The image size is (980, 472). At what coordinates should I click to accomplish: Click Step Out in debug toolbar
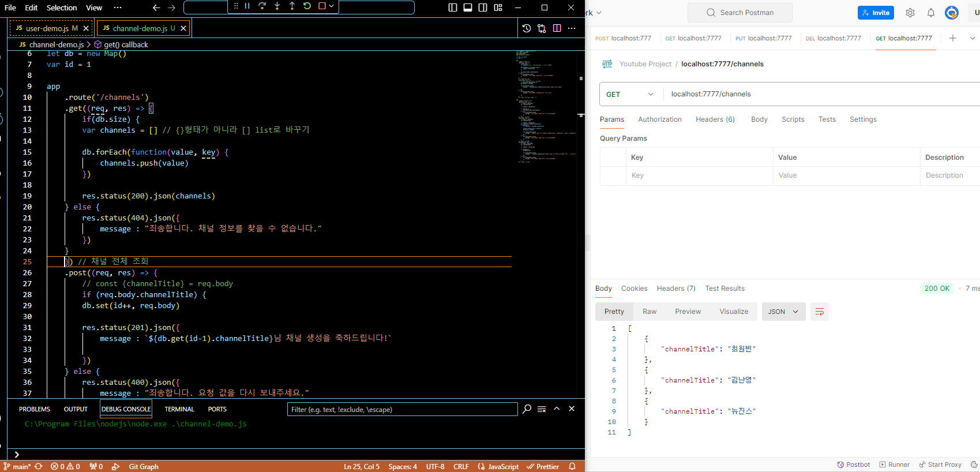coord(292,6)
